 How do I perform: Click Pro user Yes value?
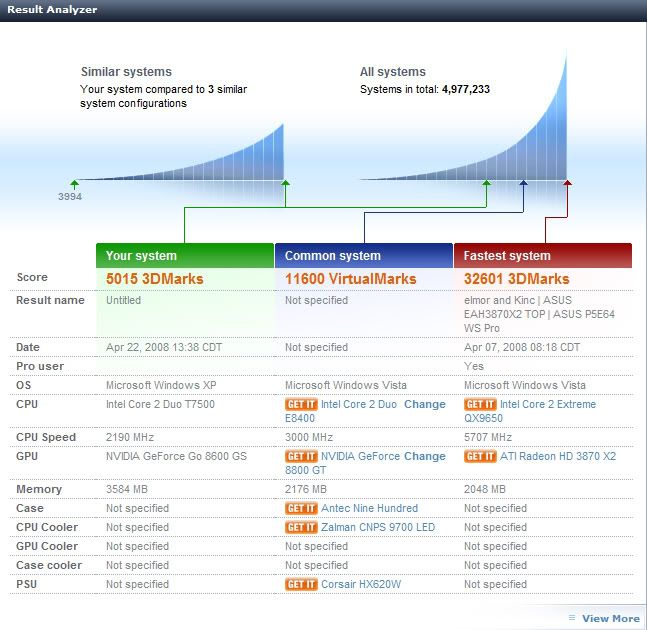tap(474, 366)
